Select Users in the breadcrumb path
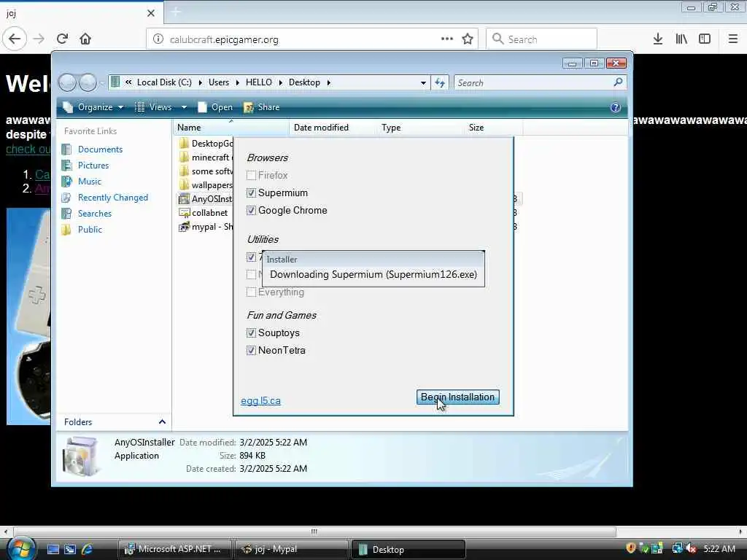This screenshot has width=747, height=560. [x=219, y=82]
